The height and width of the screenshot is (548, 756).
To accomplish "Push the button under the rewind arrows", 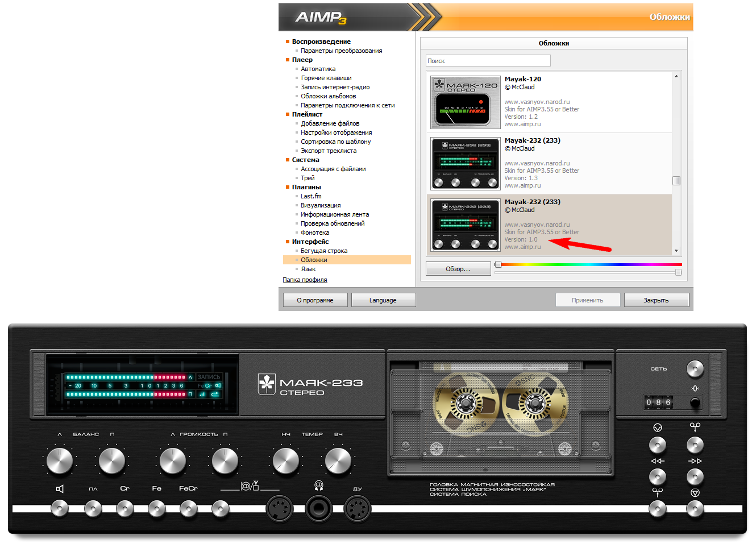I will tap(658, 476).
